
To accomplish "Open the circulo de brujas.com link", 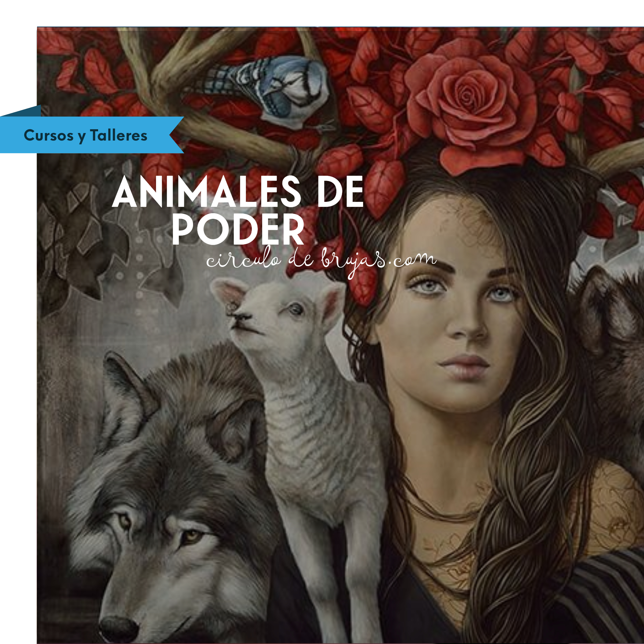I will [x=321, y=261].
